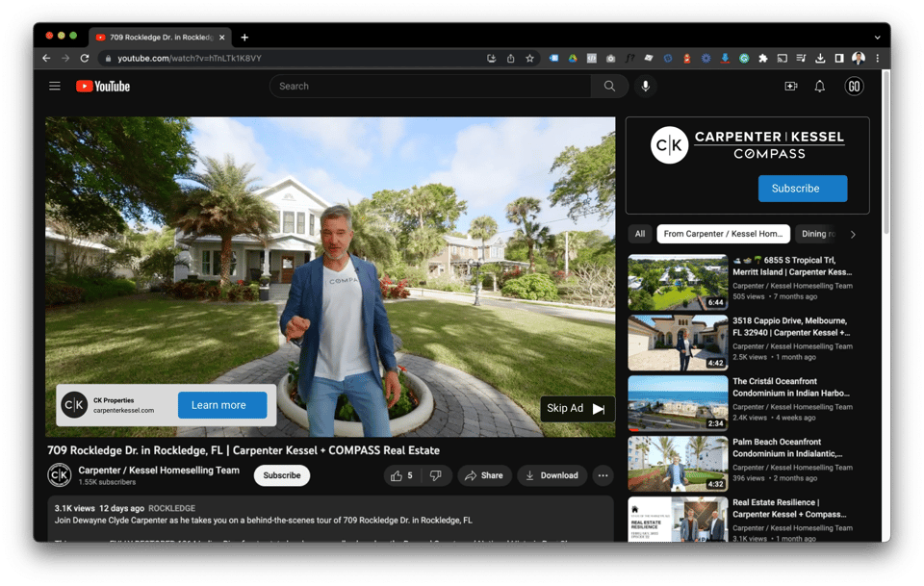This screenshot has width=924, height=586.
Task: Open Carpenter / Kessel Homeselling Team channel
Action: (159, 470)
